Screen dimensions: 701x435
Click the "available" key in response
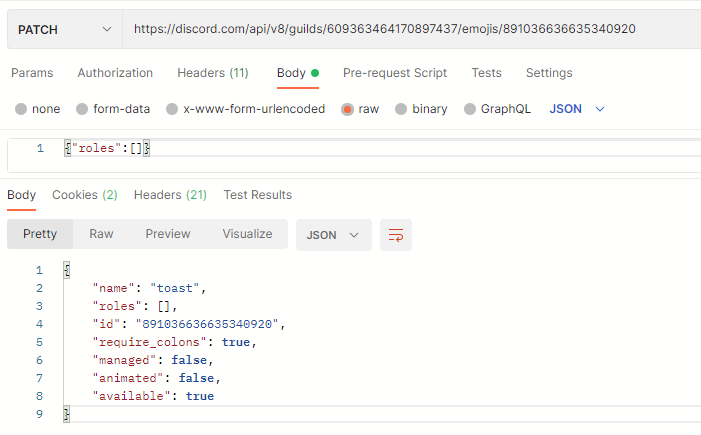click(x=131, y=396)
